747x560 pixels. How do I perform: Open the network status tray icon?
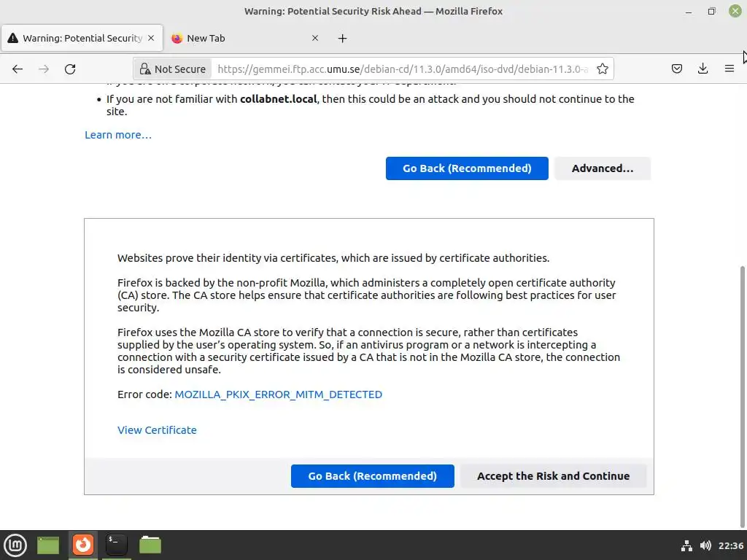pos(686,545)
